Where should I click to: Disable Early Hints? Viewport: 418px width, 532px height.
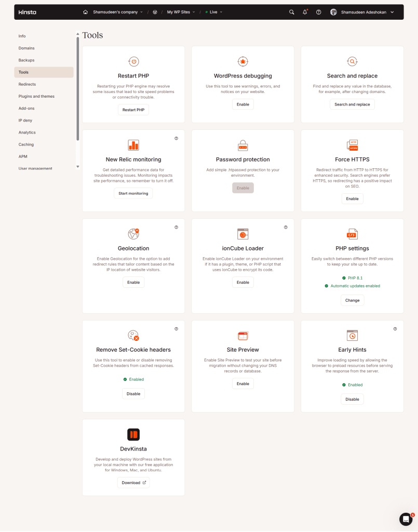click(x=352, y=400)
